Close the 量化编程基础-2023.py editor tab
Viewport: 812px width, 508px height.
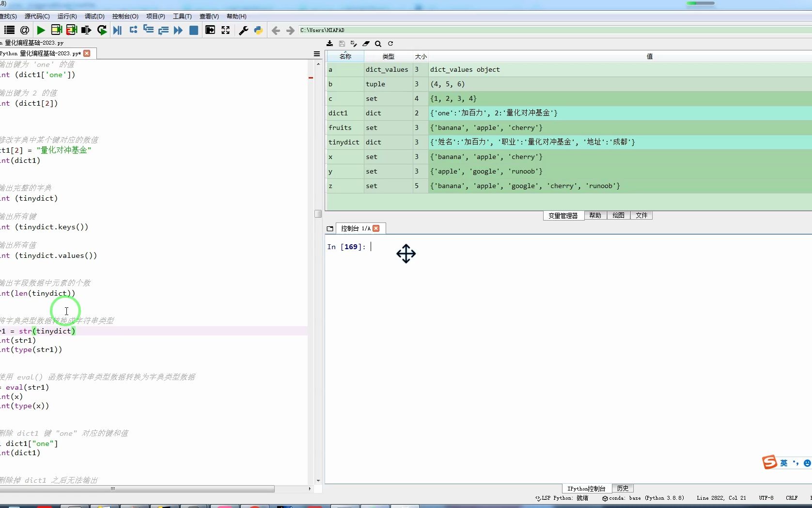point(87,53)
